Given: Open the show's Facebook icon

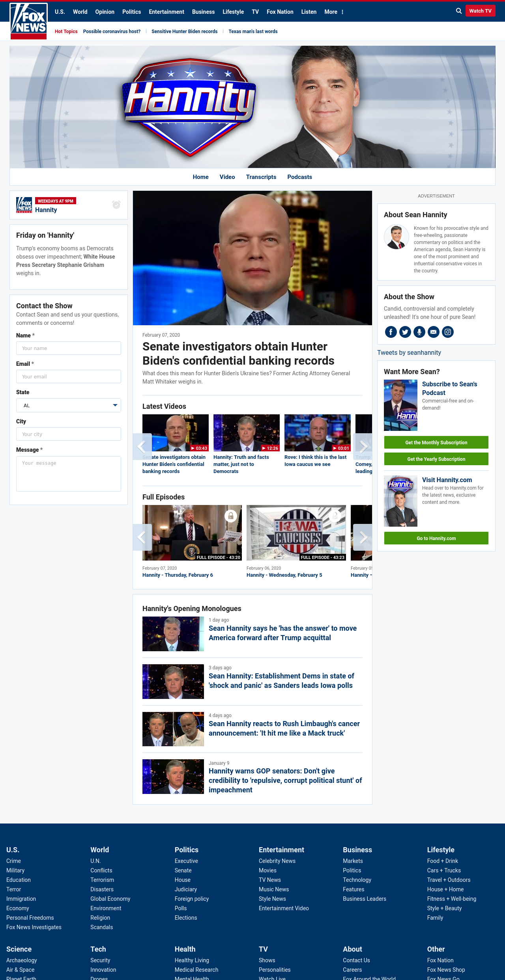Looking at the screenshot, I should point(391,332).
